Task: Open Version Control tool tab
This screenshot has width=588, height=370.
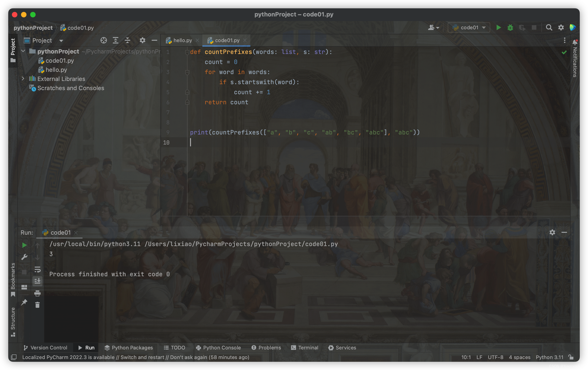Action: tap(45, 347)
